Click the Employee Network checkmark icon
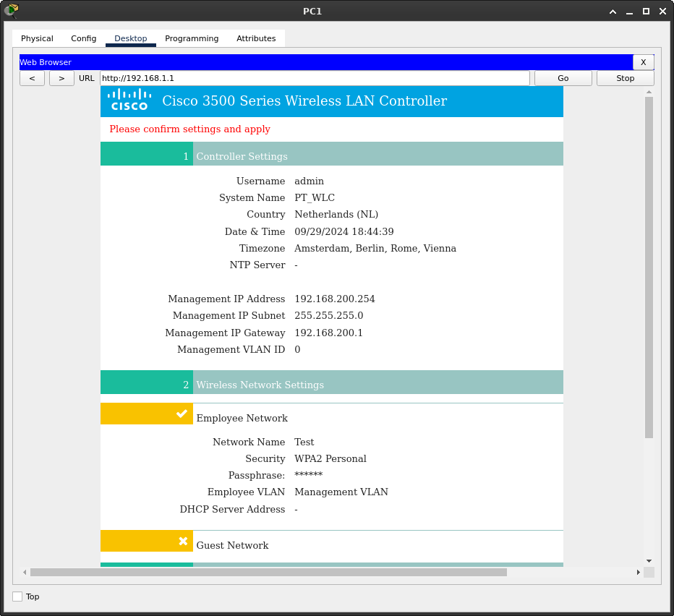The image size is (674, 616). tap(182, 414)
